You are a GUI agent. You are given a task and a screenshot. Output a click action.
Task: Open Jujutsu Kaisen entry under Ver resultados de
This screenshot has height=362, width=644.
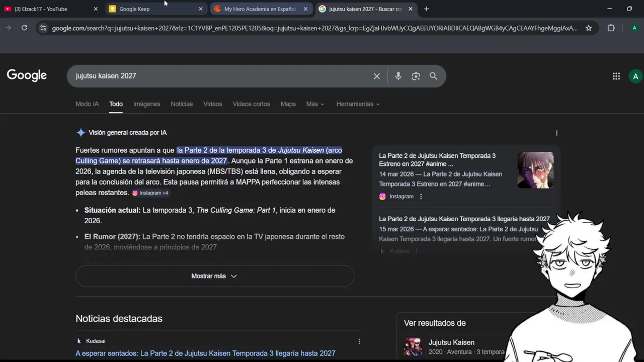451,342
